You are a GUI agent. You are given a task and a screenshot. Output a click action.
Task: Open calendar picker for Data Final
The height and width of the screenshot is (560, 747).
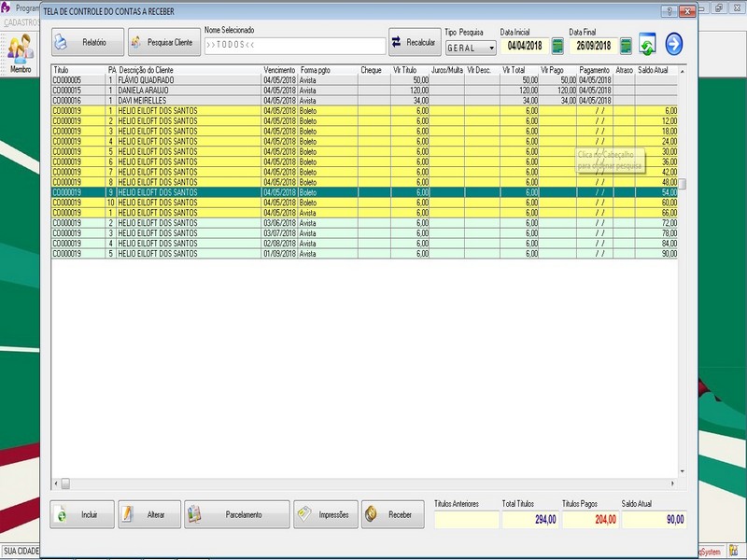(x=626, y=46)
